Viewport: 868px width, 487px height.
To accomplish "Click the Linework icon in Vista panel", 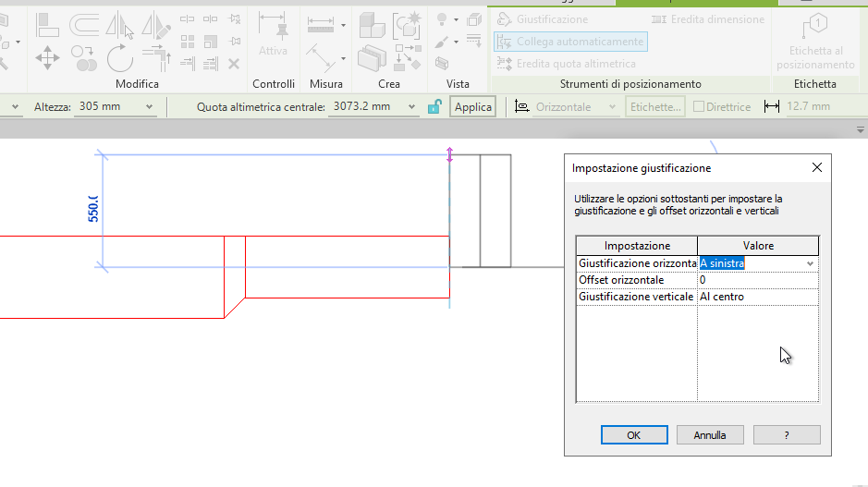I will coord(474,41).
